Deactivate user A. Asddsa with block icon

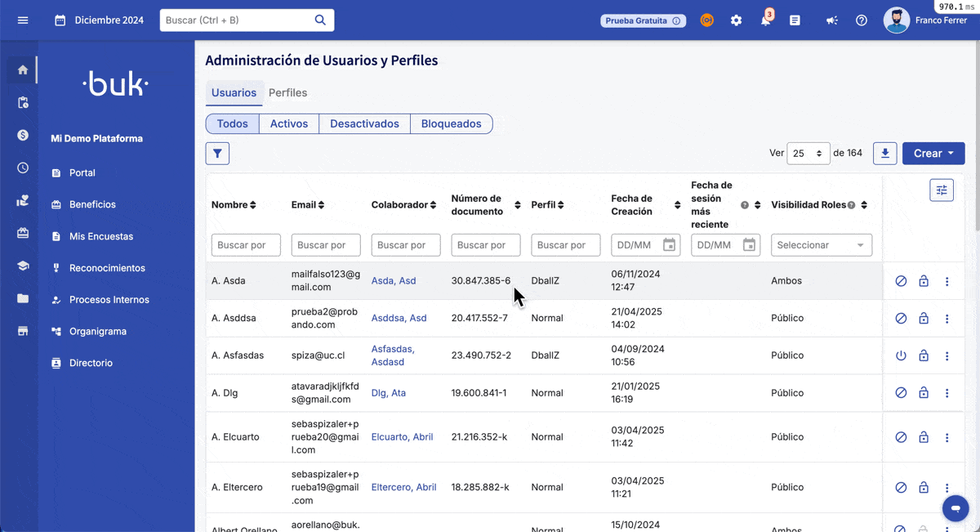pos(901,319)
